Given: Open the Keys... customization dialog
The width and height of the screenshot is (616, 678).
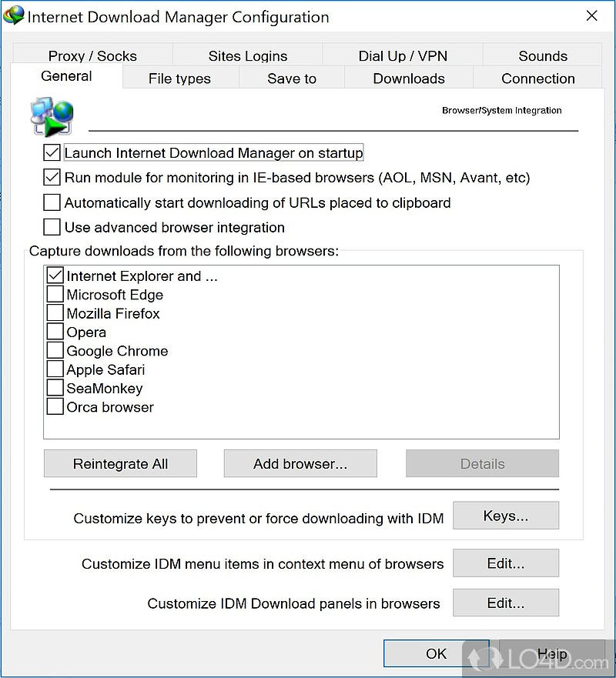Looking at the screenshot, I should point(505,516).
